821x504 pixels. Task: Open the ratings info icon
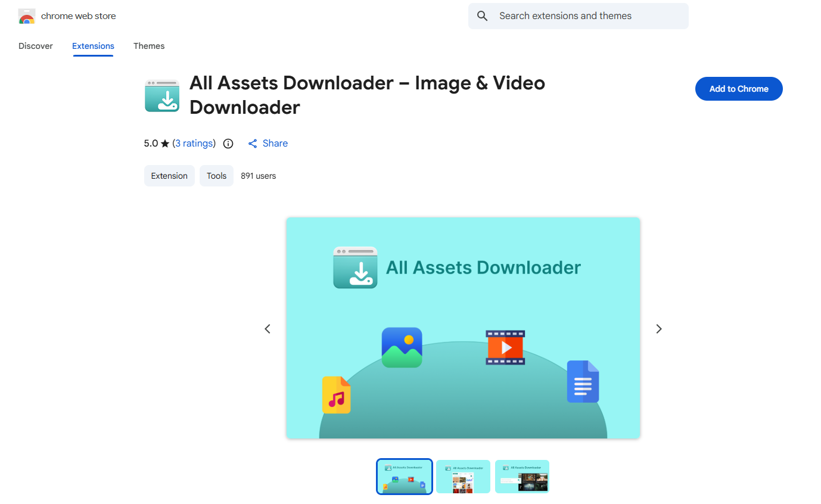click(x=228, y=144)
